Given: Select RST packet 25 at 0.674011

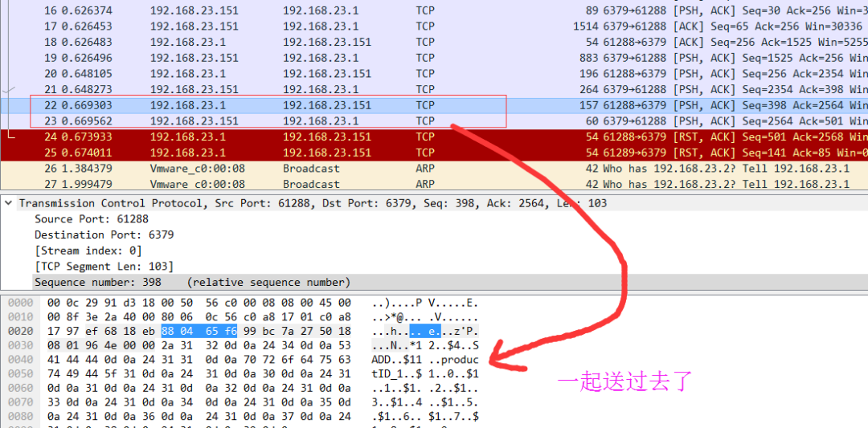Looking at the screenshot, I should click(x=434, y=153).
